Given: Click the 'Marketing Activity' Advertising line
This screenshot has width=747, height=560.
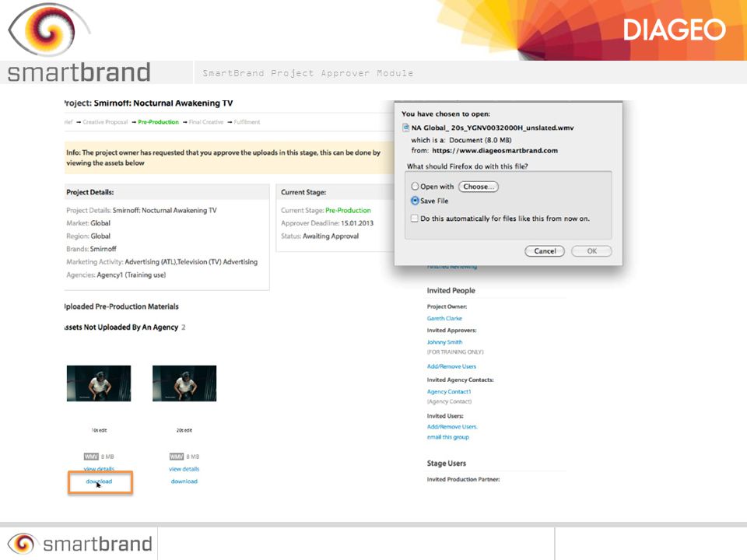Looking at the screenshot, I should pyautogui.click(x=162, y=262).
